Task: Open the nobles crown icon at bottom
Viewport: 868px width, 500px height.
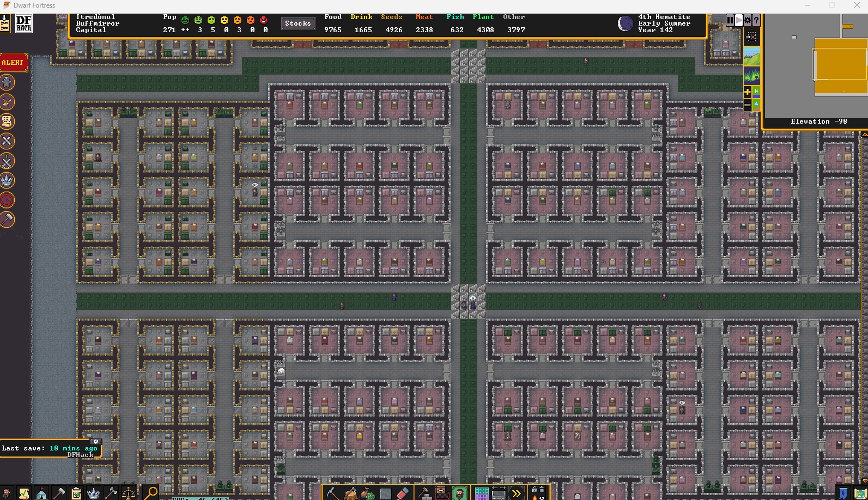Action: point(94,493)
